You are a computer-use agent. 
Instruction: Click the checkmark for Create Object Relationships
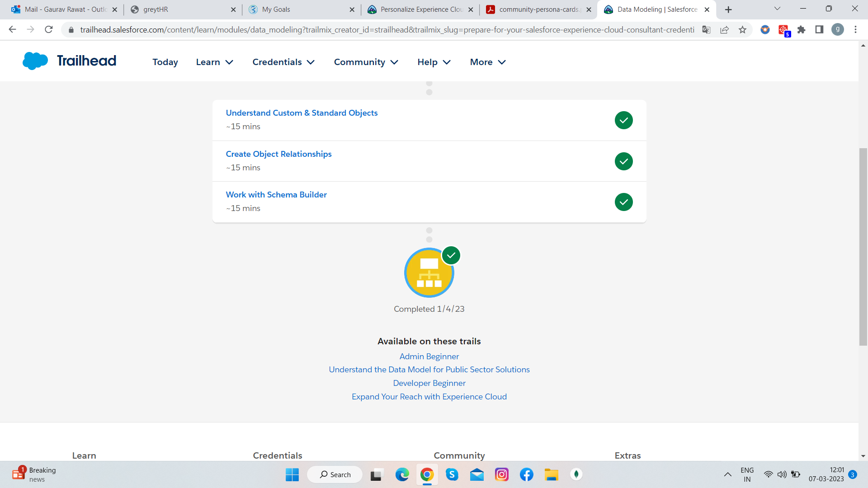click(x=623, y=161)
